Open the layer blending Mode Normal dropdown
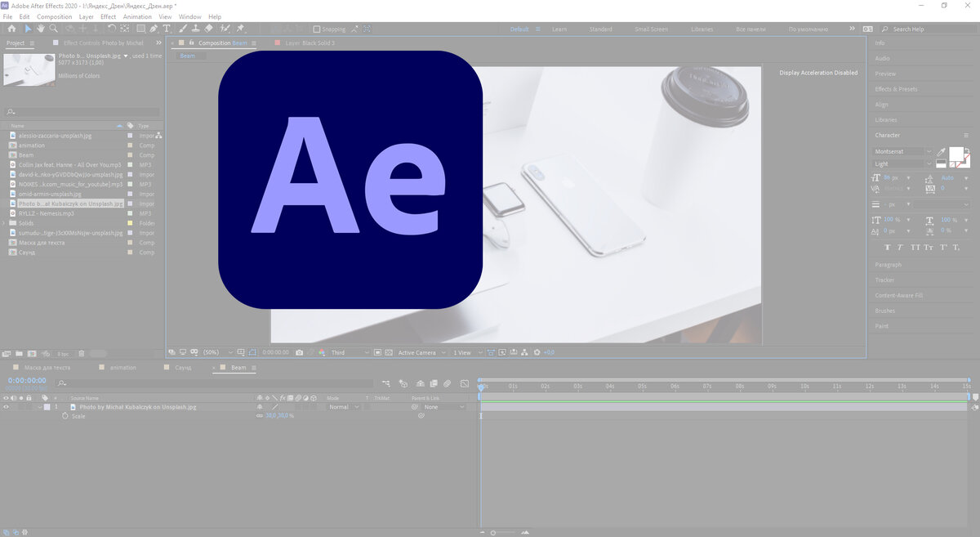This screenshot has height=537, width=980. [x=343, y=407]
